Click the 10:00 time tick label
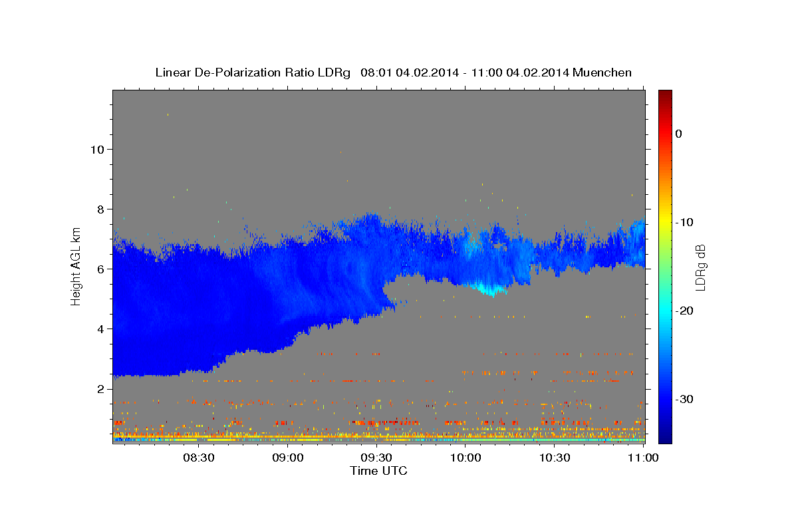The width and height of the screenshot is (798, 532). 465,458
